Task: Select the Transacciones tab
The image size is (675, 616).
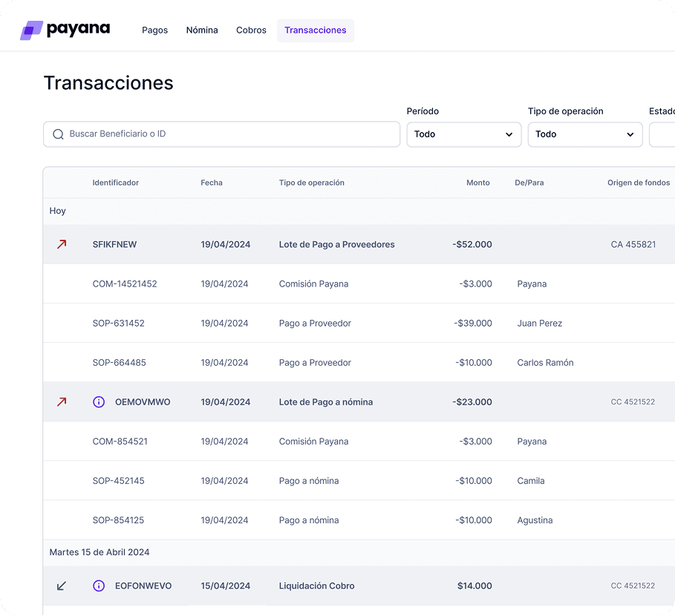Action: tap(315, 30)
